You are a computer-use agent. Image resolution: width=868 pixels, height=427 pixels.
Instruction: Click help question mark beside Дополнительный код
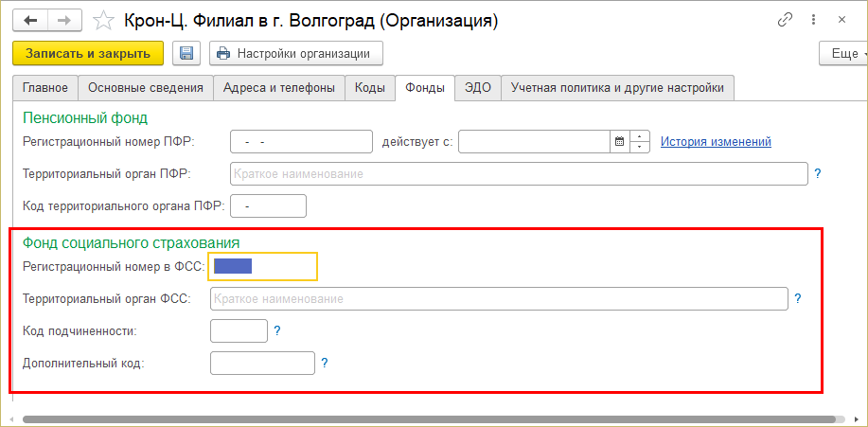pos(325,363)
